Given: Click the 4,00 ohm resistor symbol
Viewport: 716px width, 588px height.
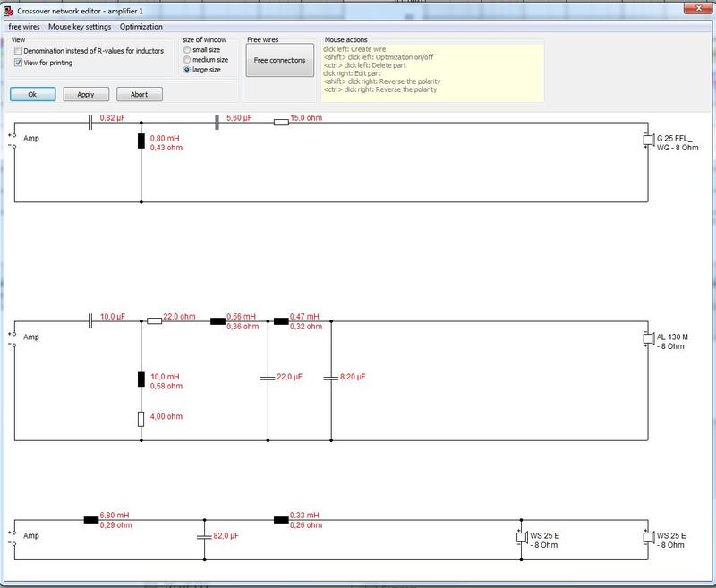Looking at the screenshot, I should point(141,418).
